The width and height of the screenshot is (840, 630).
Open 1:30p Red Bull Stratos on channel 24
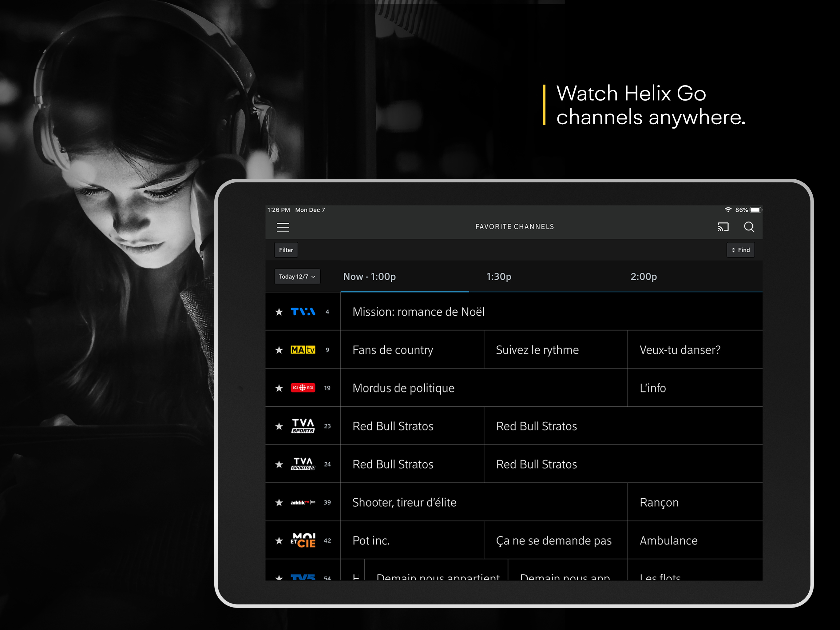(x=623, y=464)
